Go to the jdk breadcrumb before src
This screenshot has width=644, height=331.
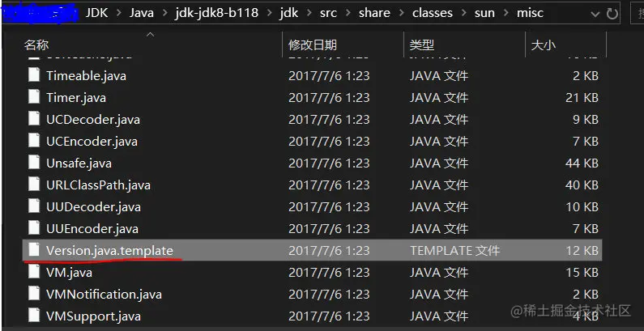point(289,13)
